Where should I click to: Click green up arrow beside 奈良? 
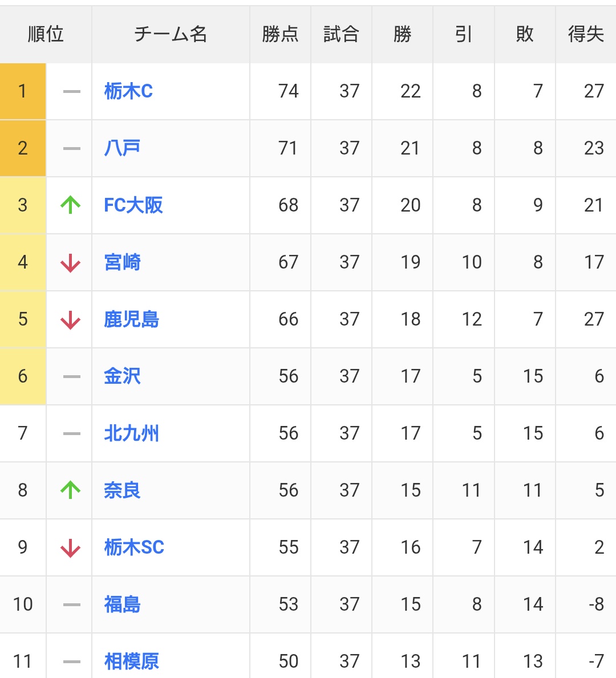coord(71,490)
